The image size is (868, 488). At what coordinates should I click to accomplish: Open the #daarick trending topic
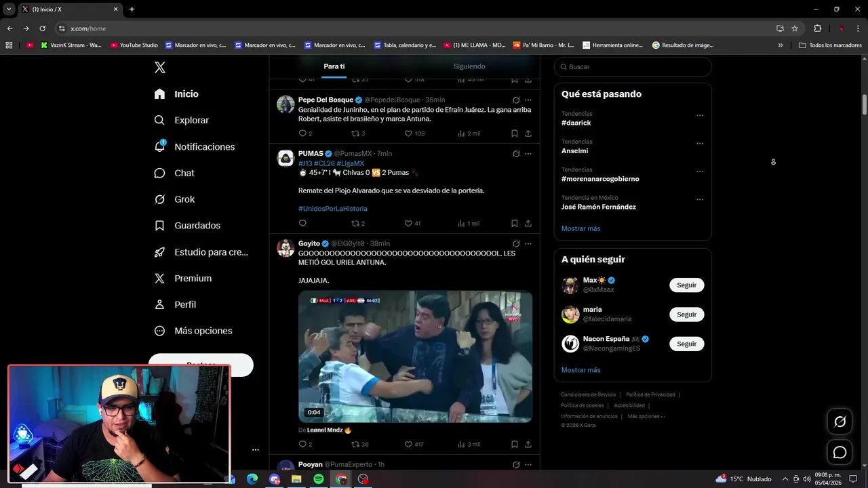[x=576, y=123]
